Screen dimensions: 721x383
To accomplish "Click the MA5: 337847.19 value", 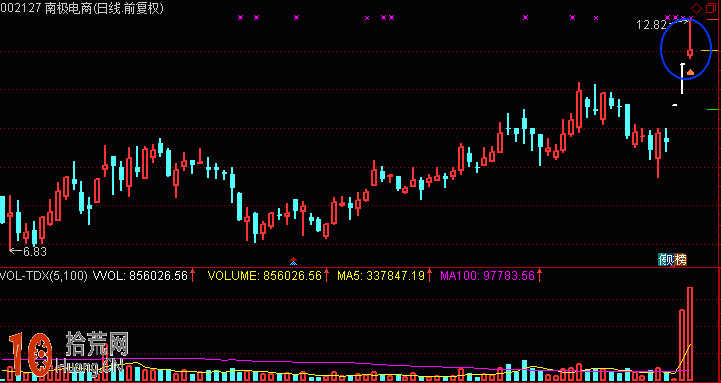I will click(381, 276).
